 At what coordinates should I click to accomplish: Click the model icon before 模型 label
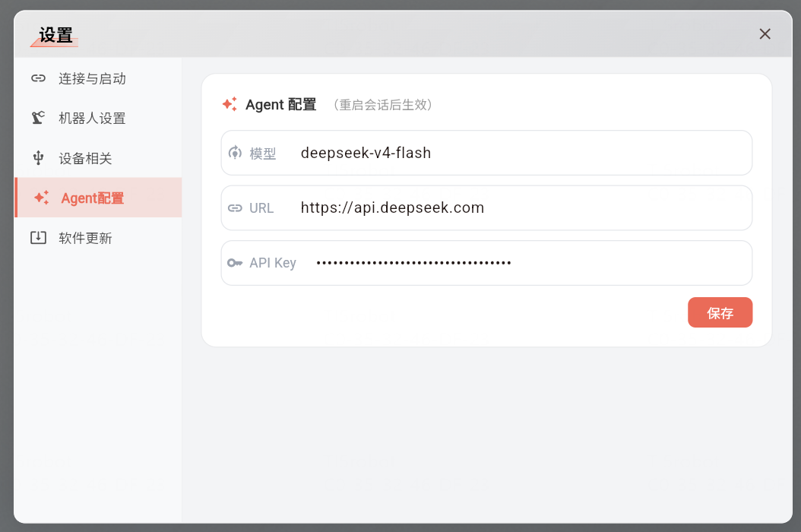(x=235, y=152)
